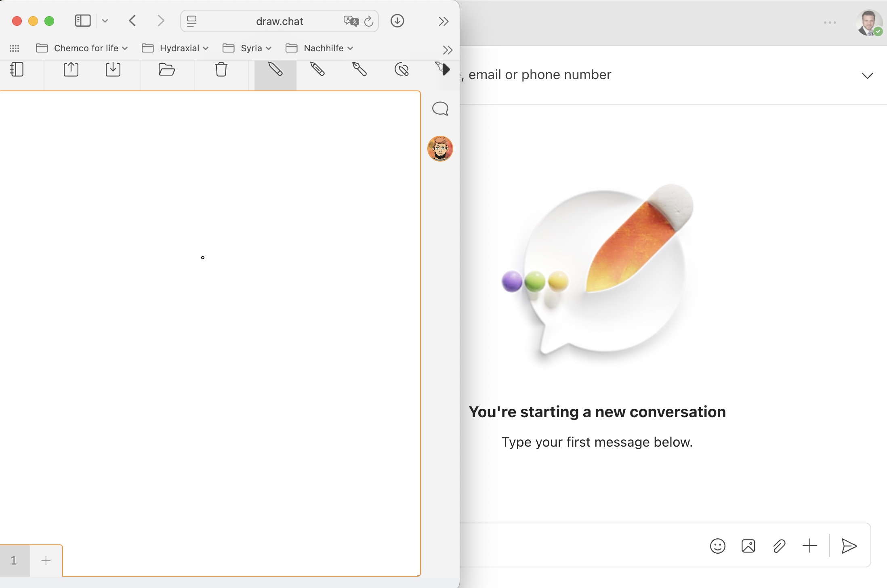887x588 pixels.
Task: Click the share/upload icon in the toolbar
Action: pyautogui.click(x=71, y=69)
